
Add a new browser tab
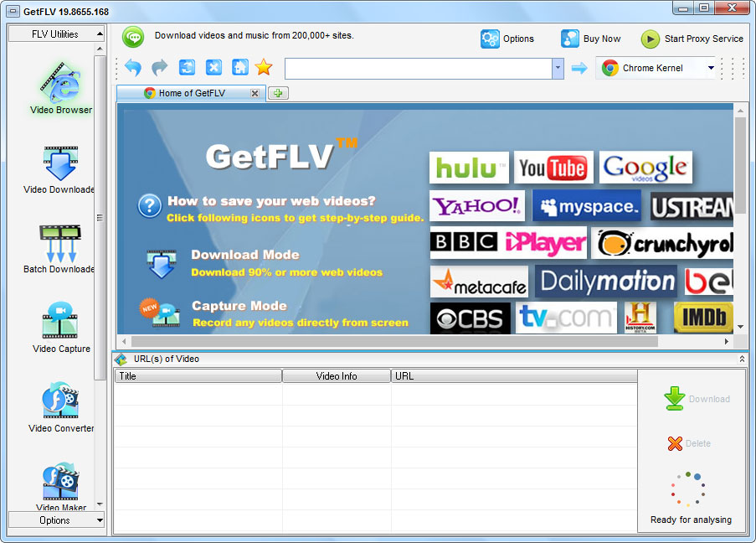pos(278,93)
